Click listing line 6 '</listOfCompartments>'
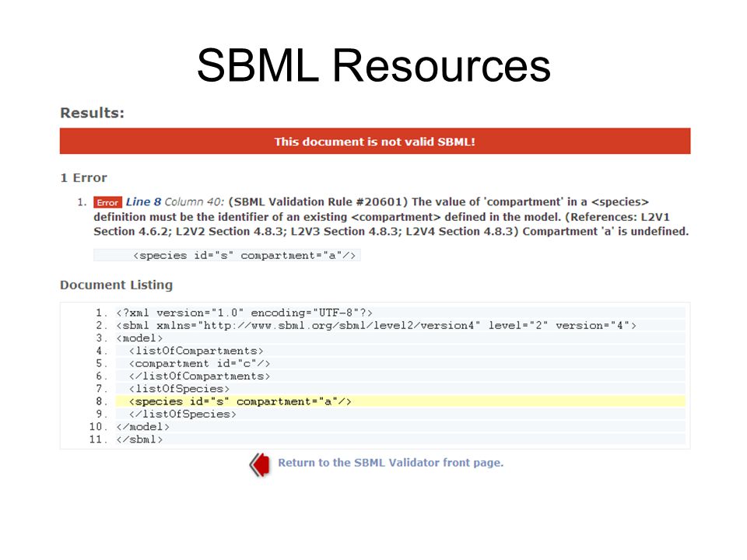747x560 pixels. point(400,376)
